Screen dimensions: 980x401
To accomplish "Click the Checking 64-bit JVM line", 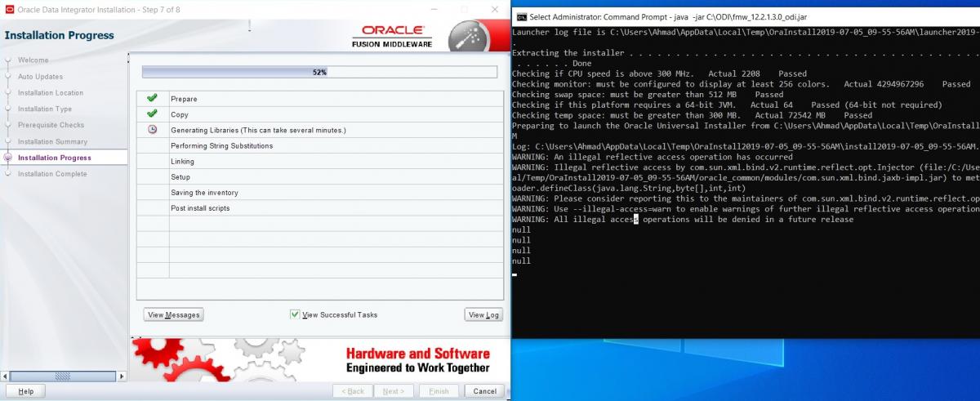I will [x=727, y=105].
